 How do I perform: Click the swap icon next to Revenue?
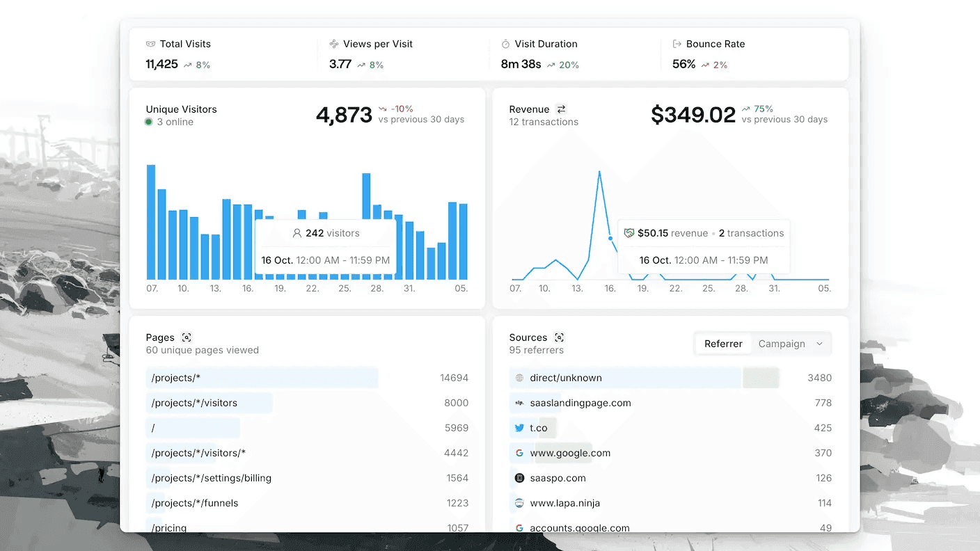[x=562, y=109]
